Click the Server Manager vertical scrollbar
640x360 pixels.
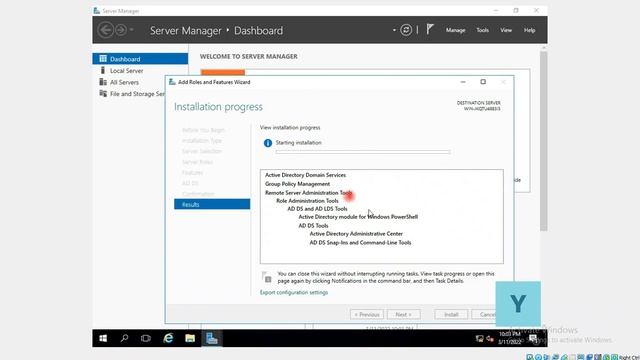[543, 141]
